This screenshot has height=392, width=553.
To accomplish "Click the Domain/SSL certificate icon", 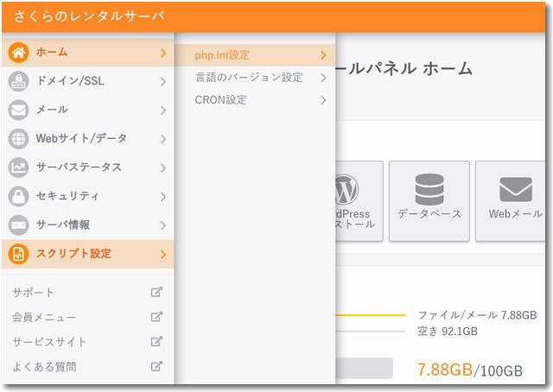I will [x=18, y=81].
